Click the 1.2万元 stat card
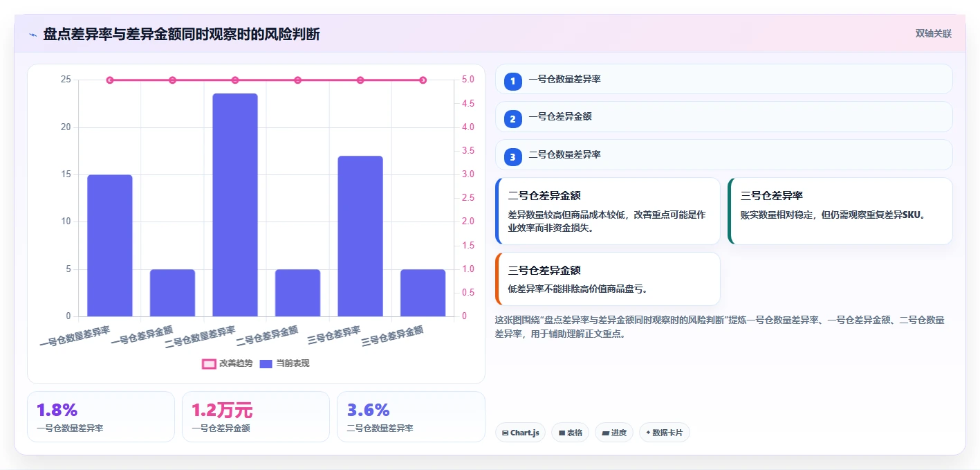980x470 pixels. (x=256, y=417)
